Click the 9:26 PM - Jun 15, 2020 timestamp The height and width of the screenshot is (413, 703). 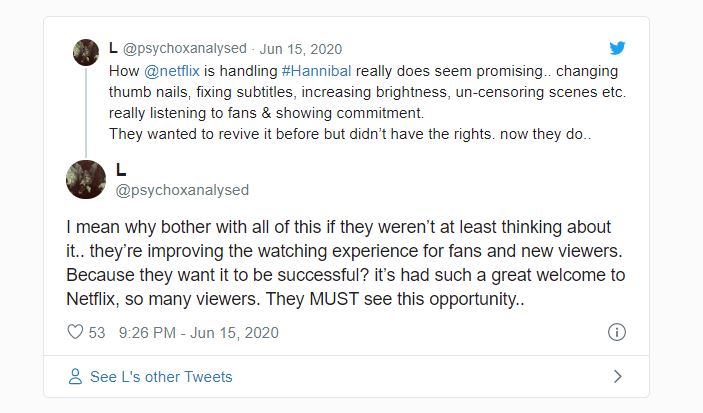point(198,332)
